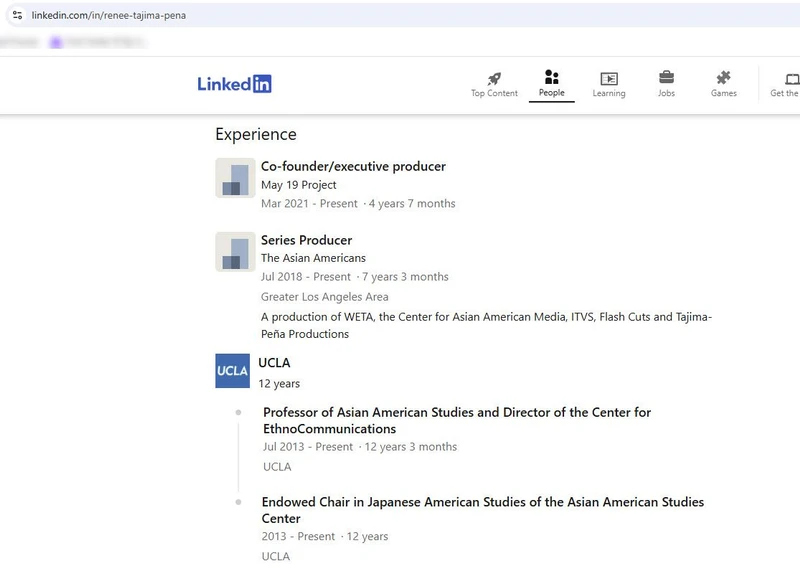The image size is (800, 571).
Task: Click the UCLA heading link
Action: pos(274,363)
